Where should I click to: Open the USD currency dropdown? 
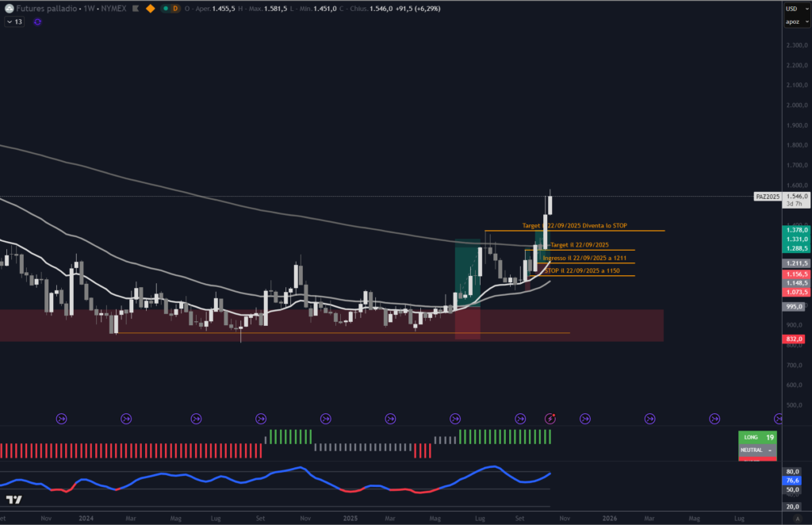click(791, 8)
